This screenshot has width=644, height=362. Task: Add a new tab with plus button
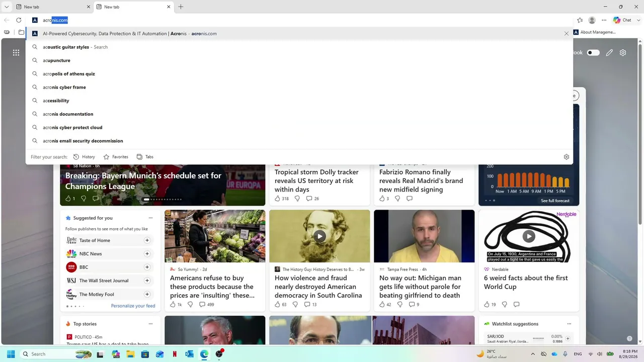181,7
